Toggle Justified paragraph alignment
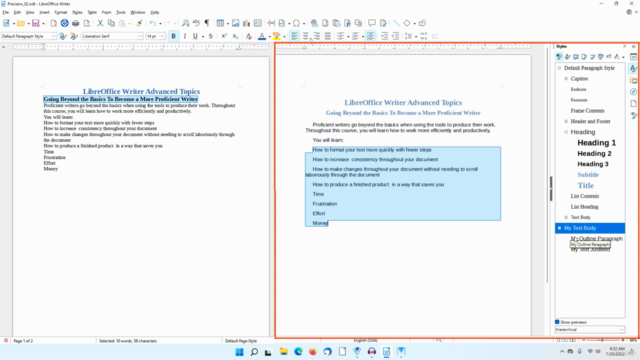Viewport: 640px width, 360px height. click(327, 36)
